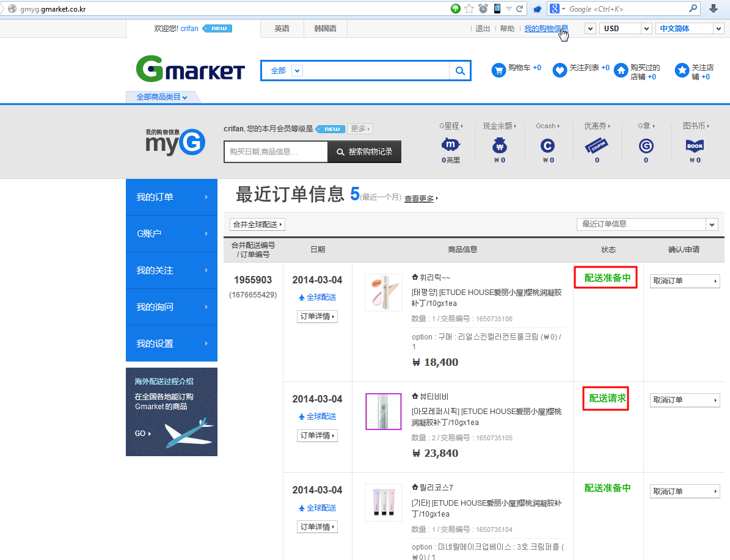Click the magnifier in the Google search box
Viewport: 730px width, 560px height.
pyautogui.click(x=693, y=9)
